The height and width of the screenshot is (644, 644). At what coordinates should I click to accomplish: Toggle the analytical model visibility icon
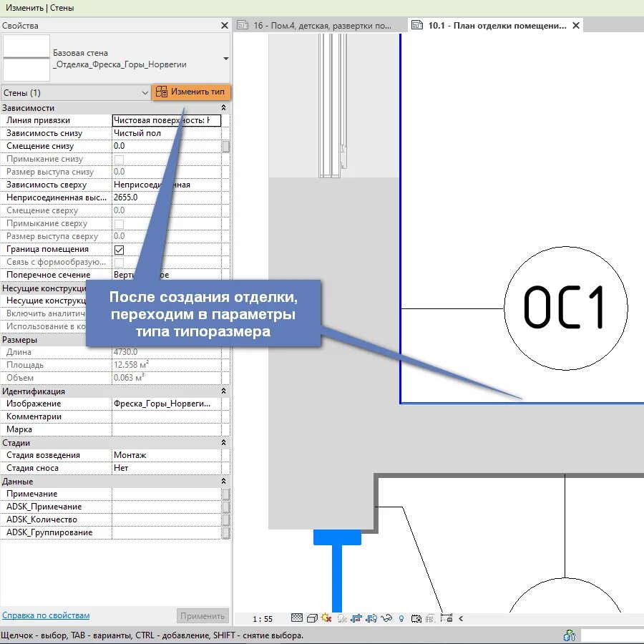coord(431,618)
